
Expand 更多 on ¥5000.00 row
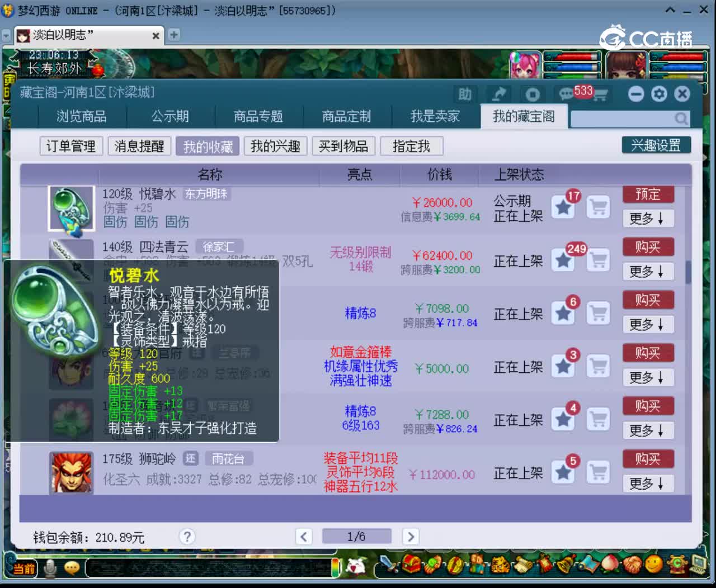[648, 377]
